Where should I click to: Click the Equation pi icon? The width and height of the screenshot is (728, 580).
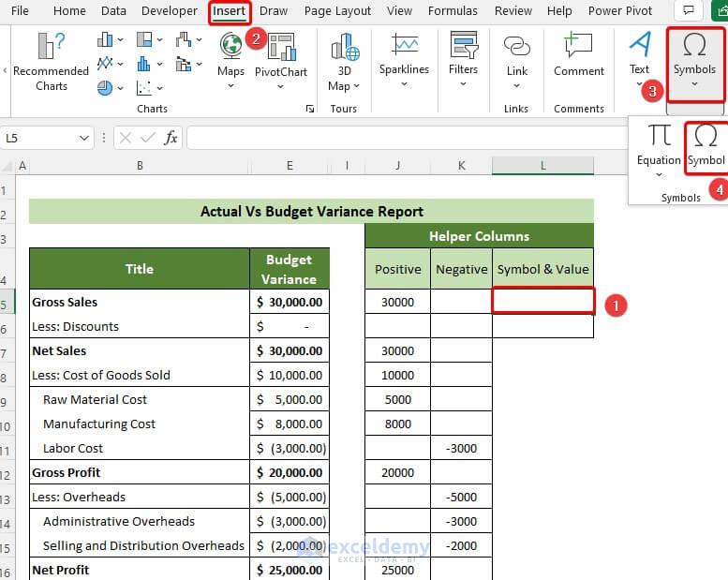pos(659,135)
